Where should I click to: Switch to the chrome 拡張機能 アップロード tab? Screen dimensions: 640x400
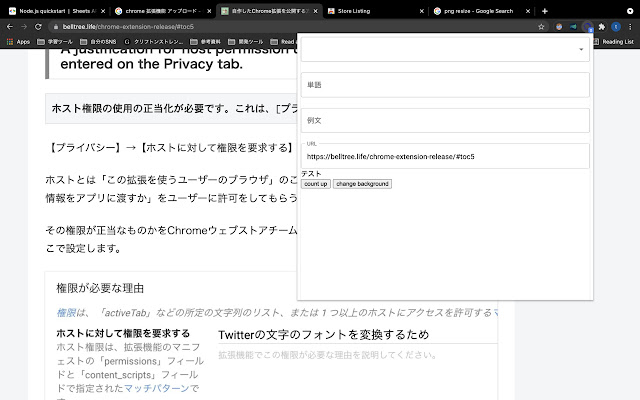163,11
